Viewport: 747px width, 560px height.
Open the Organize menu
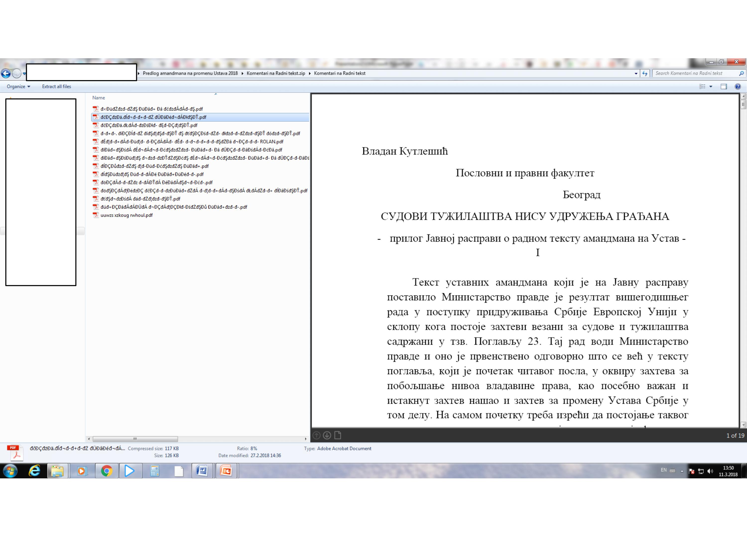point(18,86)
